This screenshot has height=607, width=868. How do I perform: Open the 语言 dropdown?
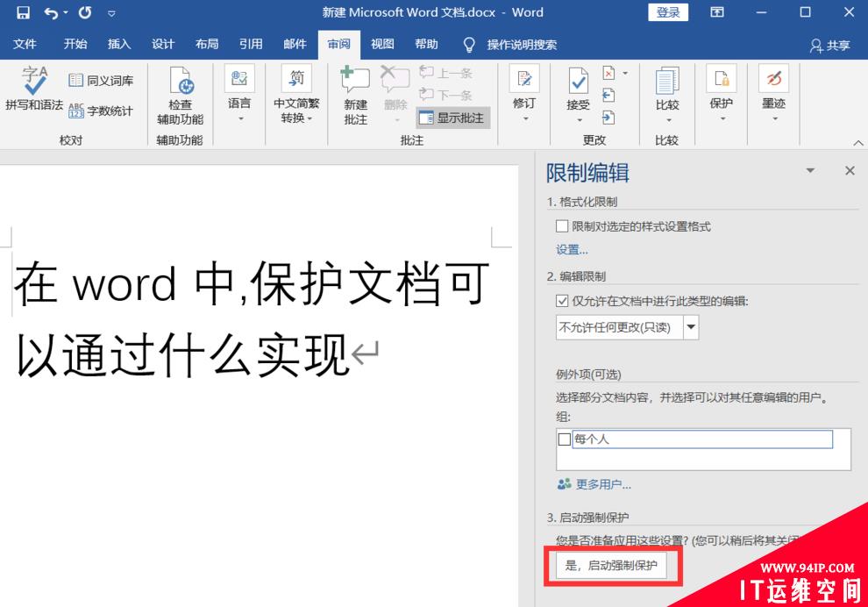(x=239, y=94)
